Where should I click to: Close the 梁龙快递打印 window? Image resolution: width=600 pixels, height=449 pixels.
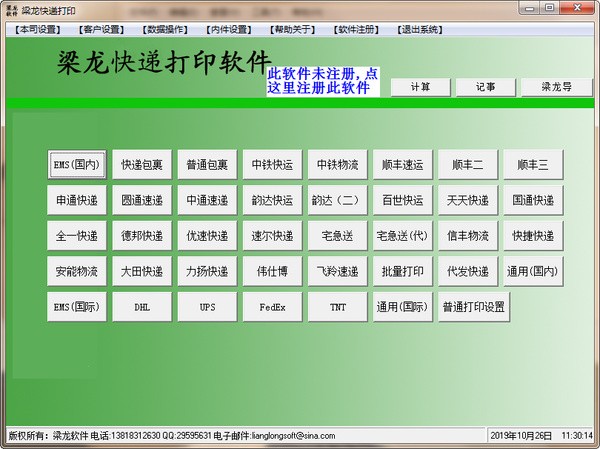coord(577,8)
